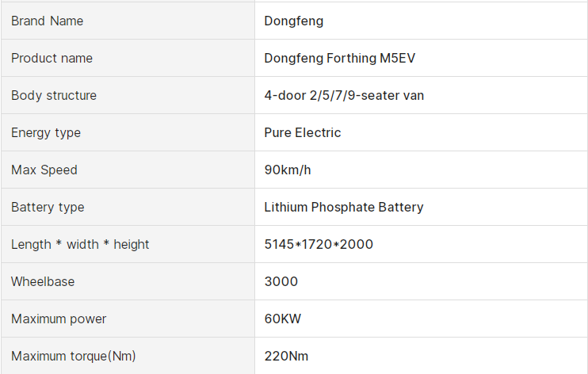Click the Energy type label

46,133
